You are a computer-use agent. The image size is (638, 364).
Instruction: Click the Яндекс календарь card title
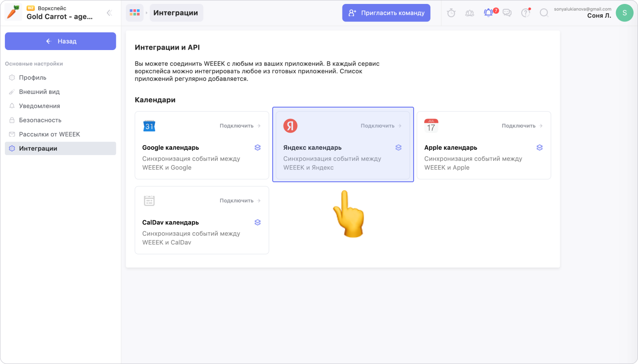click(312, 148)
